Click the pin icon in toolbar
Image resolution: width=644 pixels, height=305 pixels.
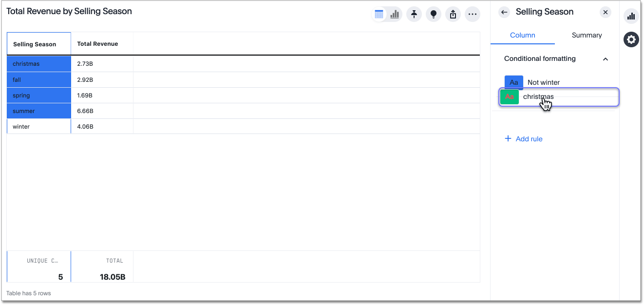414,15
